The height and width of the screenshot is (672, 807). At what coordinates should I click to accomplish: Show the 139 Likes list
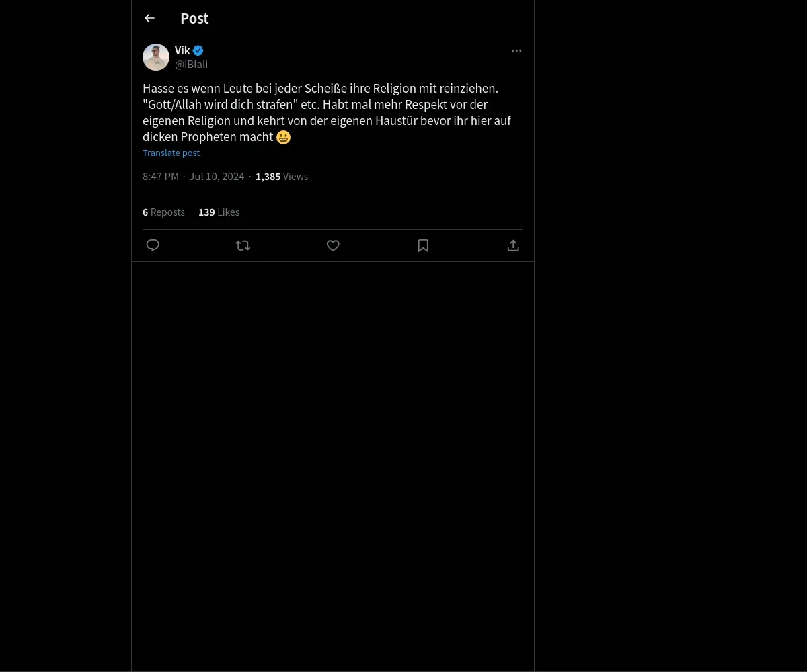[x=219, y=212]
